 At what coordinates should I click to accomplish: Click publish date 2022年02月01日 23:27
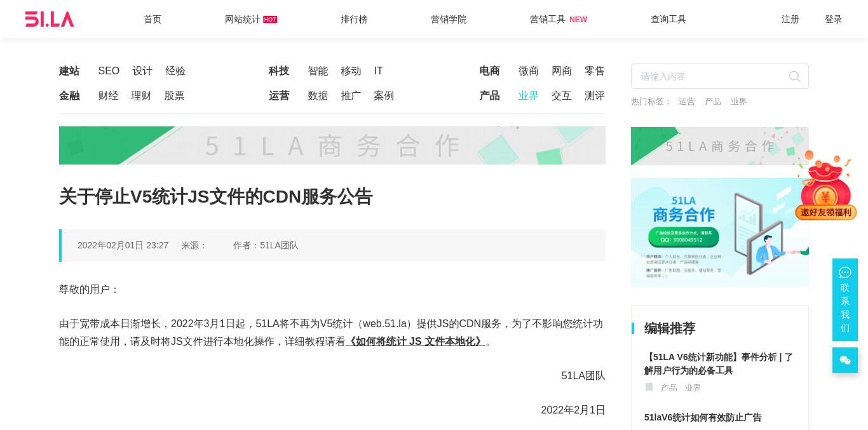(123, 246)
